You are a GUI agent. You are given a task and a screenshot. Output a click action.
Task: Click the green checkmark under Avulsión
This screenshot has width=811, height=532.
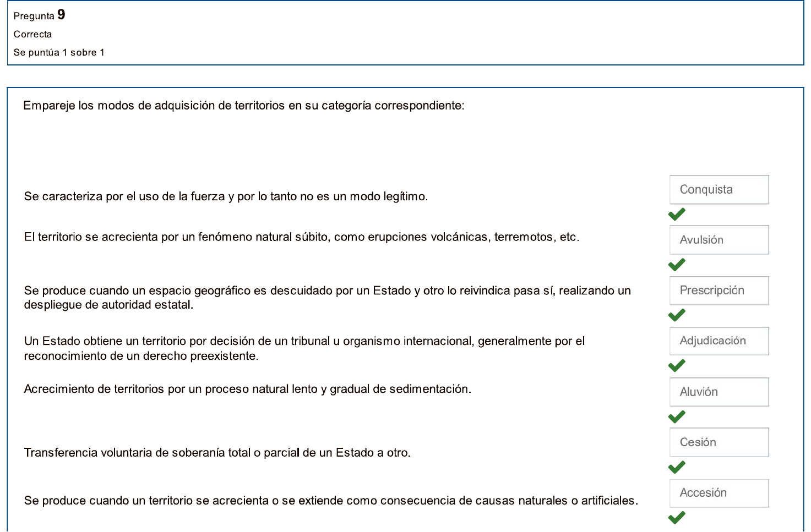(677, 265)
